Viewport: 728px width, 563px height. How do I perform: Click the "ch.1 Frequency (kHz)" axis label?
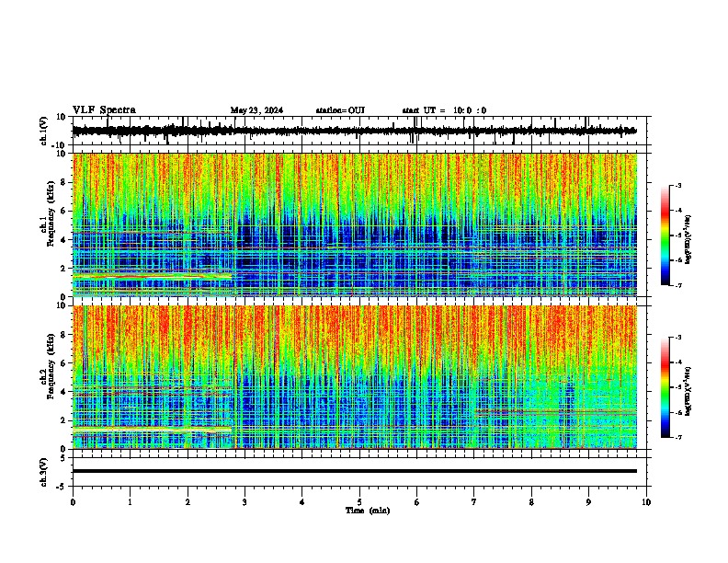48,212
